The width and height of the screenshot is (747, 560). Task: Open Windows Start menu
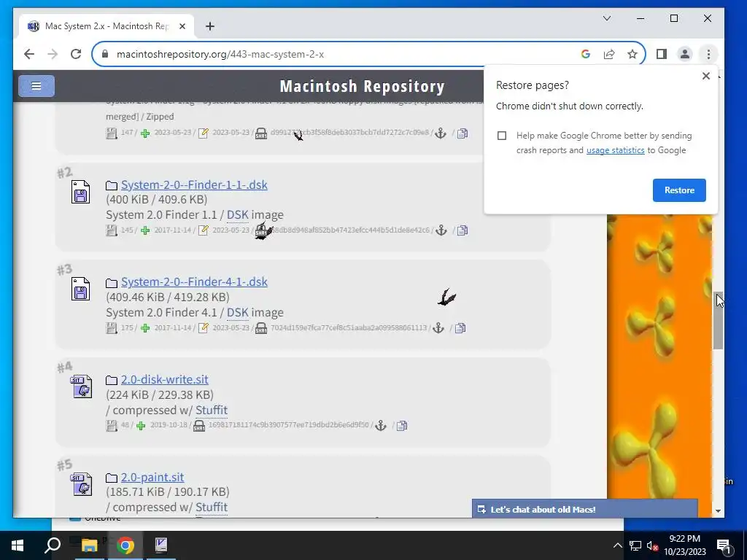click(18, 545)
